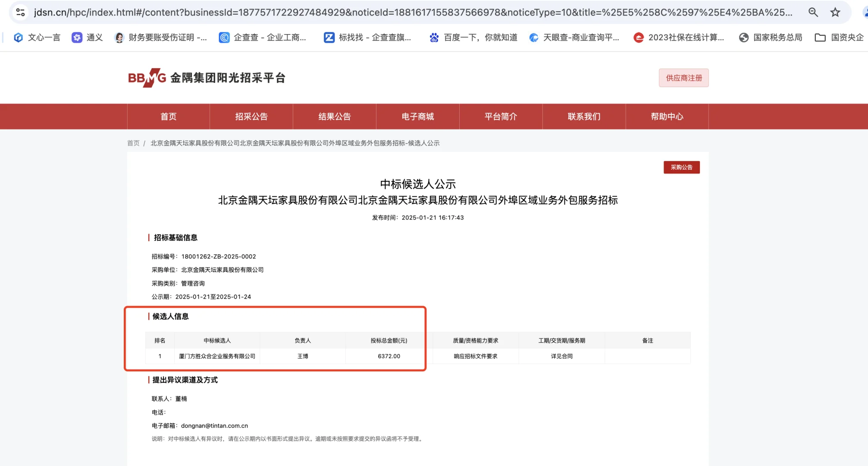The height and width of the screenshot is (466, 868).
Task: Open site information icon beside the URL
Action: [20, 13]
